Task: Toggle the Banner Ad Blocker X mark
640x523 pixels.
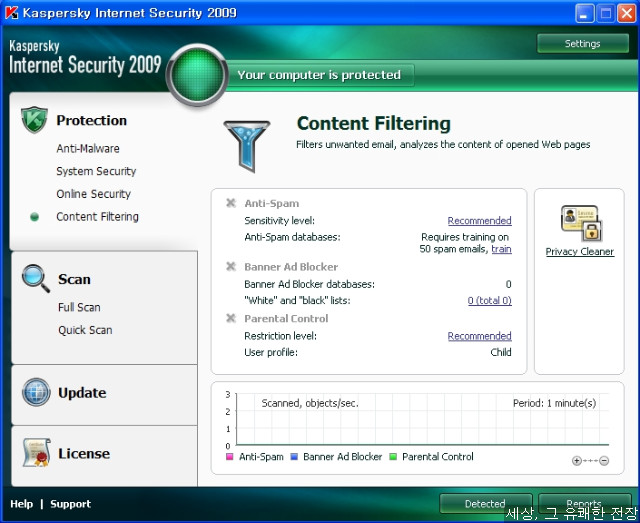Action: (231, 267)
